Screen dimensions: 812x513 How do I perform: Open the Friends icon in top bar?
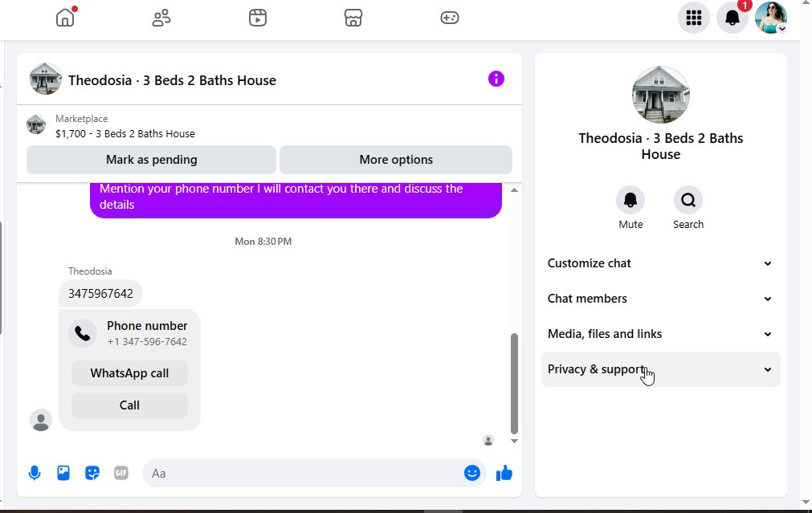coord(161,18)
